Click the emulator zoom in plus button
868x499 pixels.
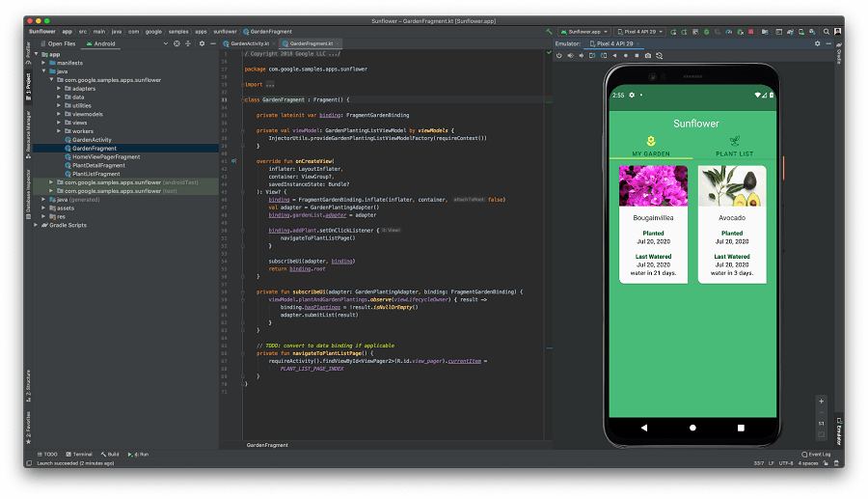[x=822, y=401]
